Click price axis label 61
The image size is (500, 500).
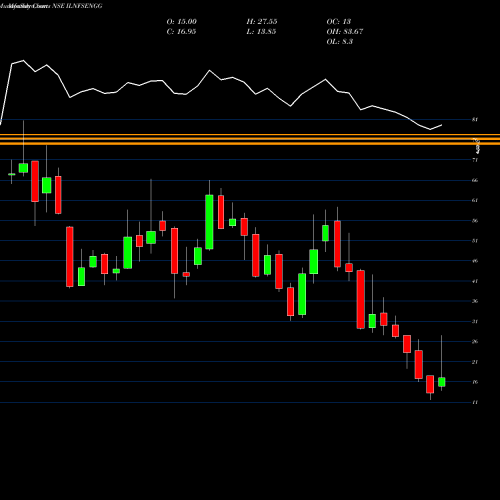475,200
